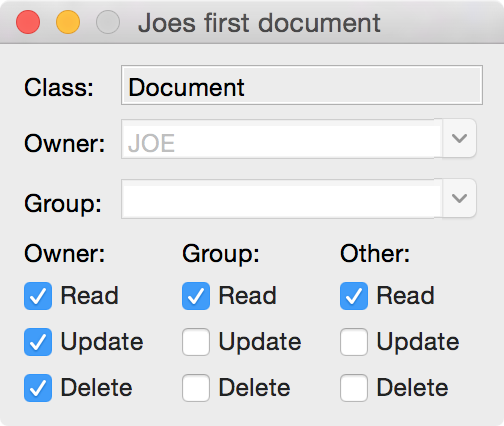Click the disabled gray zoom button
504x426 pixels.
pos(108,22)
